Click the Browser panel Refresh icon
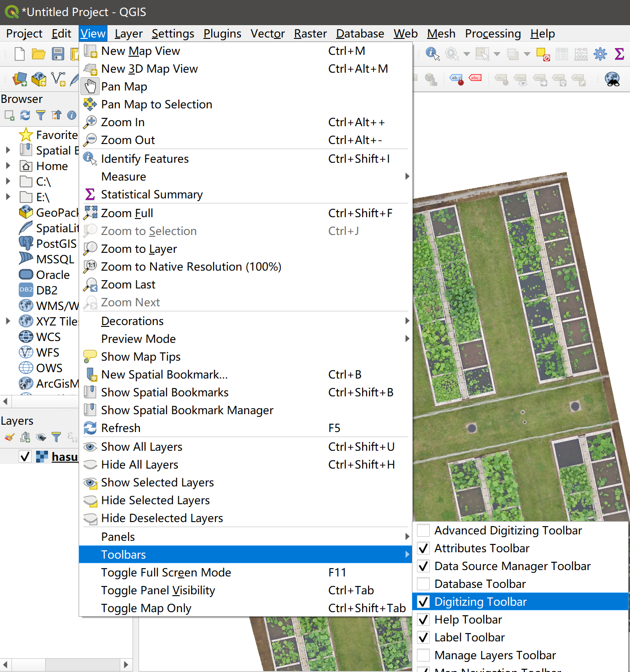This screenshot has width=630, height=672. click(25, 115)
